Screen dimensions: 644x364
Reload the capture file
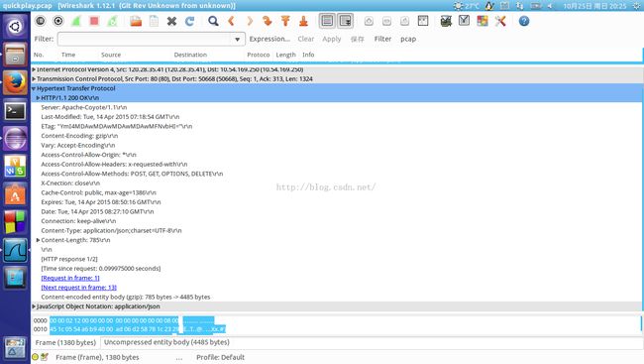tap(189, 21)
